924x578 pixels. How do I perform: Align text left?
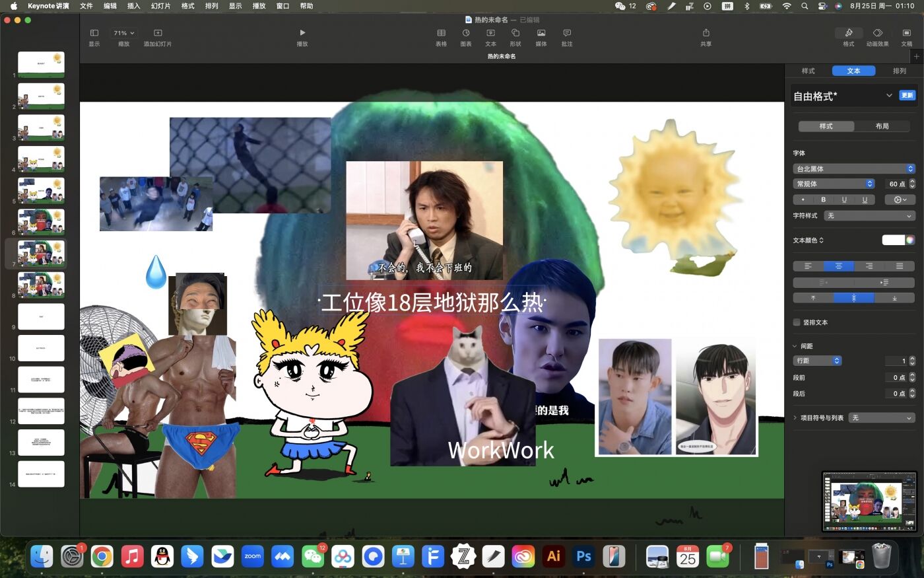coord(808,266)
